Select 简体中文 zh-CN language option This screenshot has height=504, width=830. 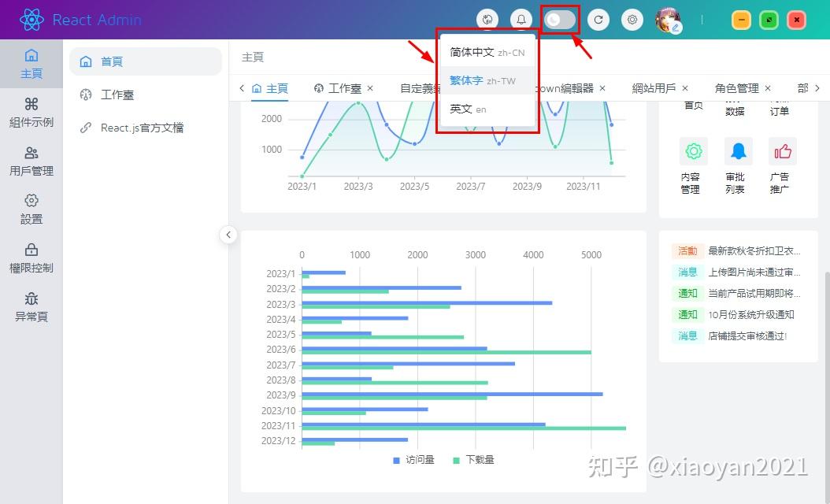[487, 53]
